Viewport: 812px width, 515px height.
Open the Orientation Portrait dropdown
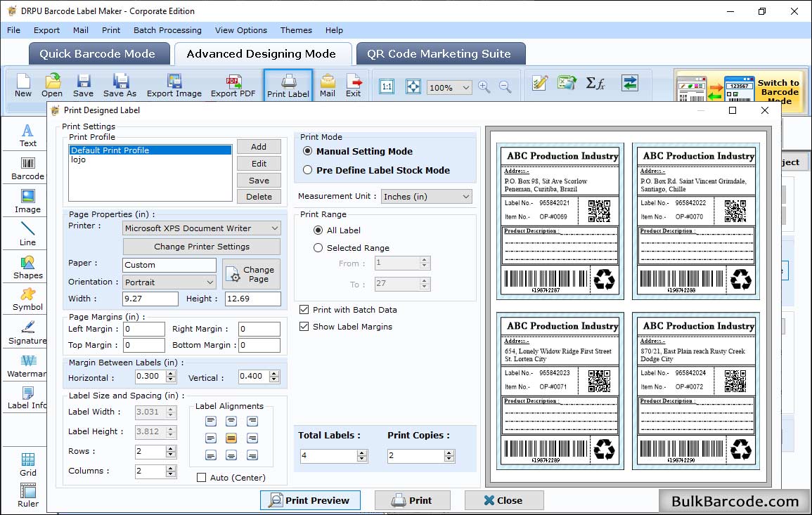[169, 282]
